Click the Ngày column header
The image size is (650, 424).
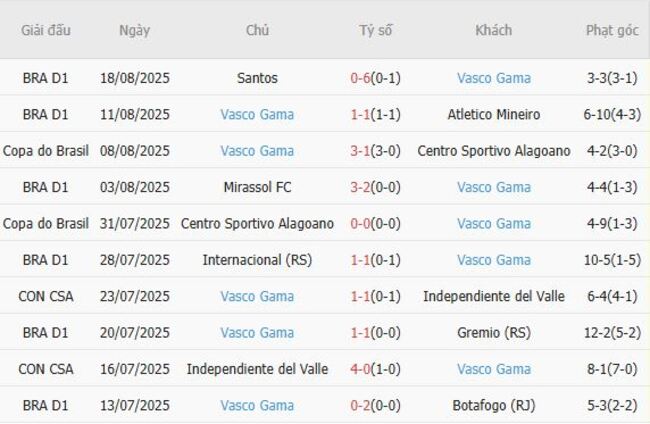(x=134, y=30)
